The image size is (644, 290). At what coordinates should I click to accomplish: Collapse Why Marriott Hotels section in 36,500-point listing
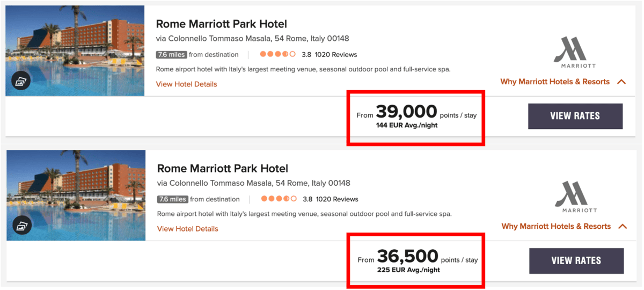tap(623, 227)
